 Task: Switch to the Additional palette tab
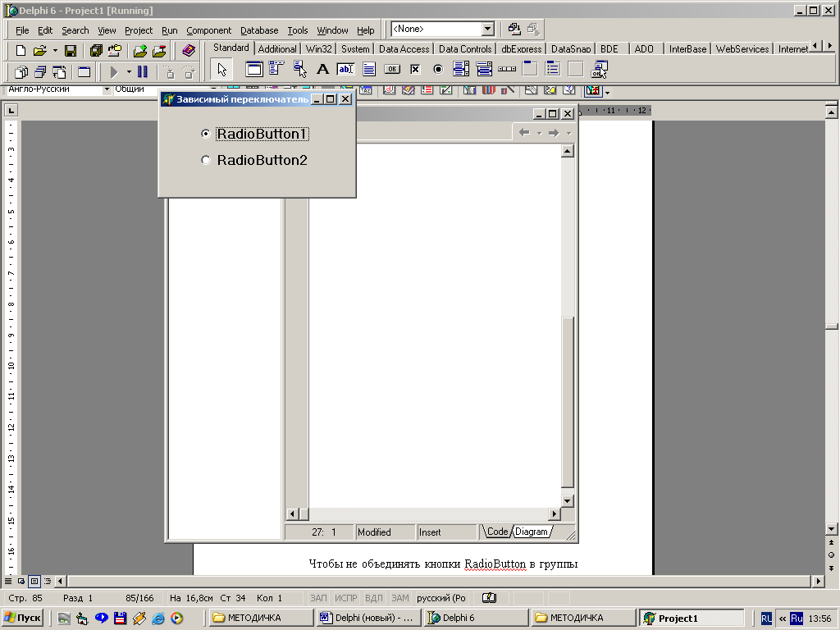[x=277, y=49]
